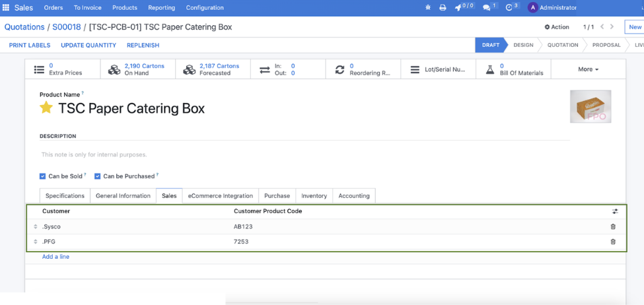Open On Hand 2,190 Cartons
644x305 pixels.
click(x=138, y=69)
